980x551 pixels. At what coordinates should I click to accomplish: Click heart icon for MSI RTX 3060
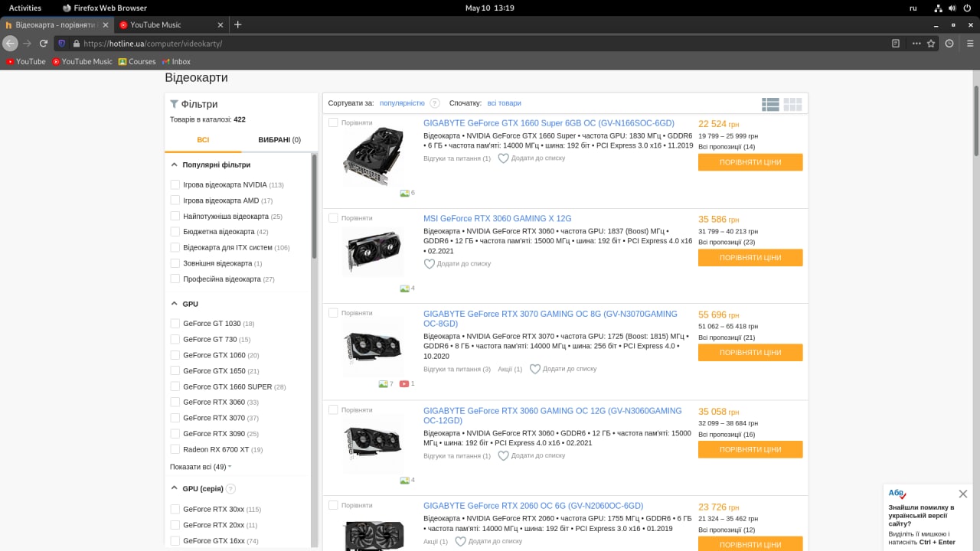pyautogui.click(x=430, y=264)
